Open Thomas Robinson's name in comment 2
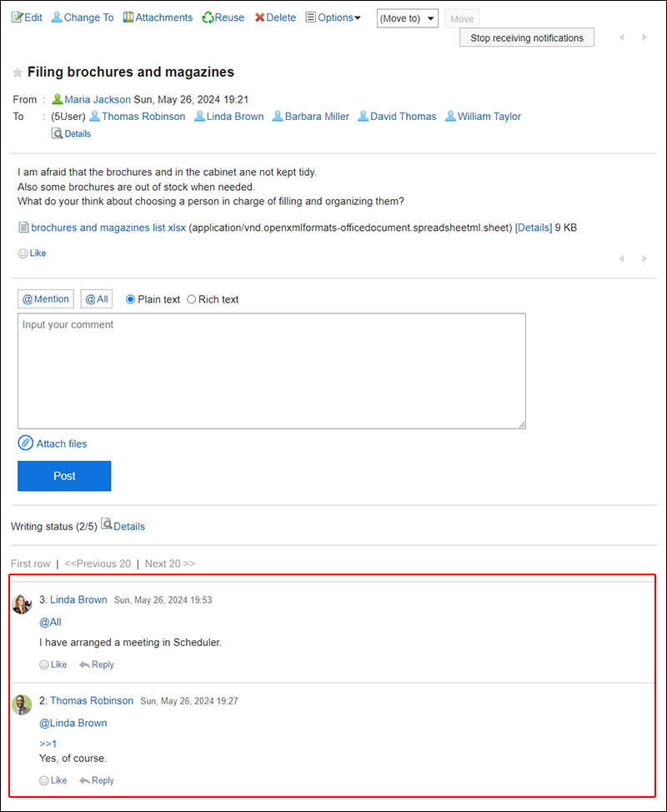The width and height of the screenshot is (667, 812). pyautogui.click(x=92, y=700)
